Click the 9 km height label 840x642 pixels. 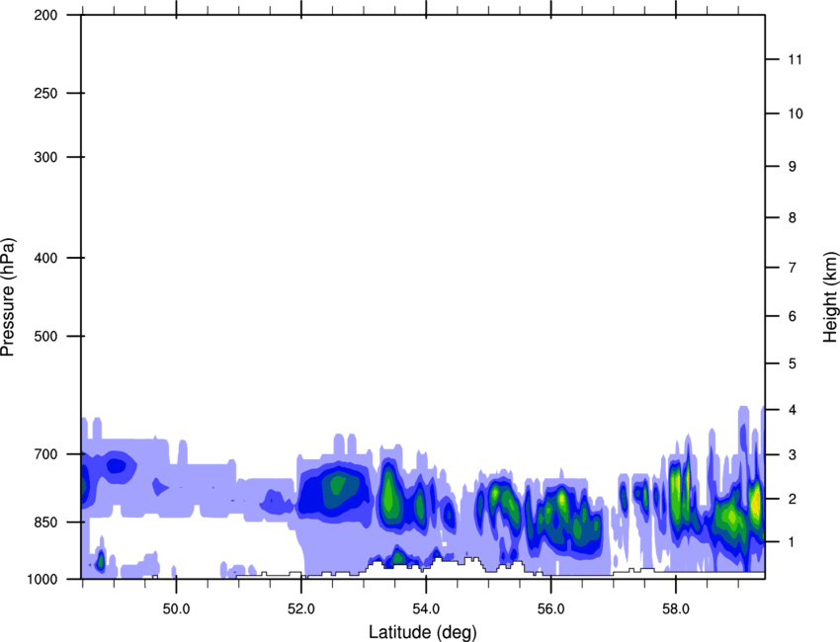793,167
